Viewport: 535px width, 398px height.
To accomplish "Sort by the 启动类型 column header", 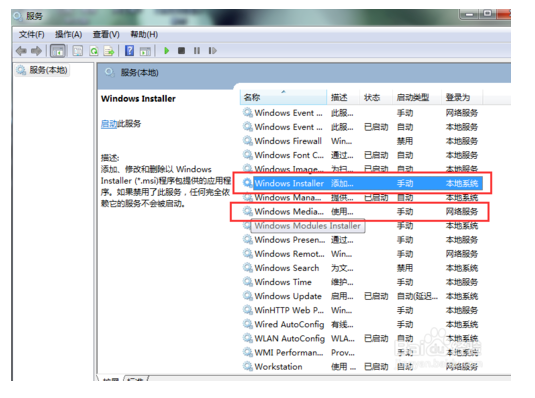I will (x=417, y=97).
